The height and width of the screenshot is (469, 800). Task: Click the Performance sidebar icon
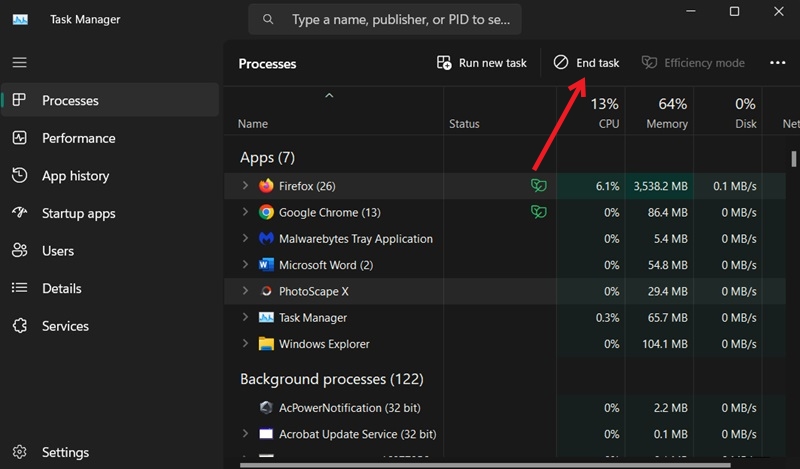(x=19, y=138)
